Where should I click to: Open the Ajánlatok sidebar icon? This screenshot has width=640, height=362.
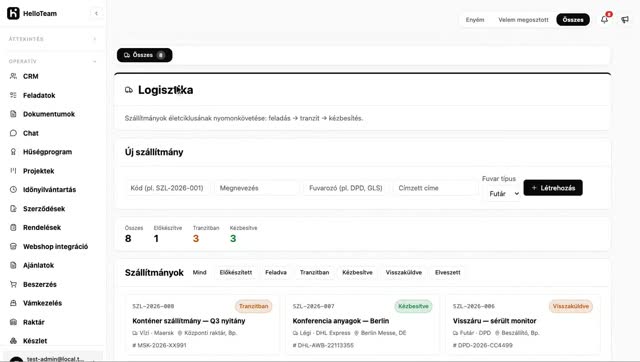coord(13,265)
